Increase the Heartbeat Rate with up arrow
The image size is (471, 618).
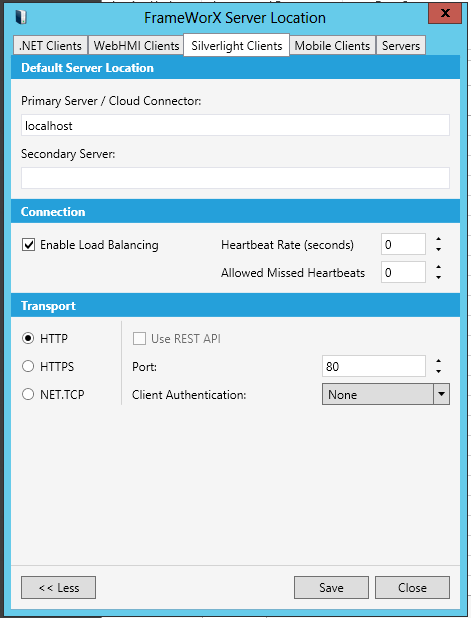tap(438, 239)
